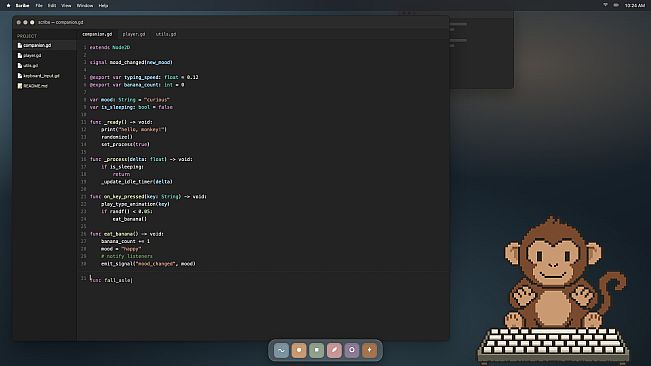Click the 'play_type_animation(key)' line

tap(135, 204)
